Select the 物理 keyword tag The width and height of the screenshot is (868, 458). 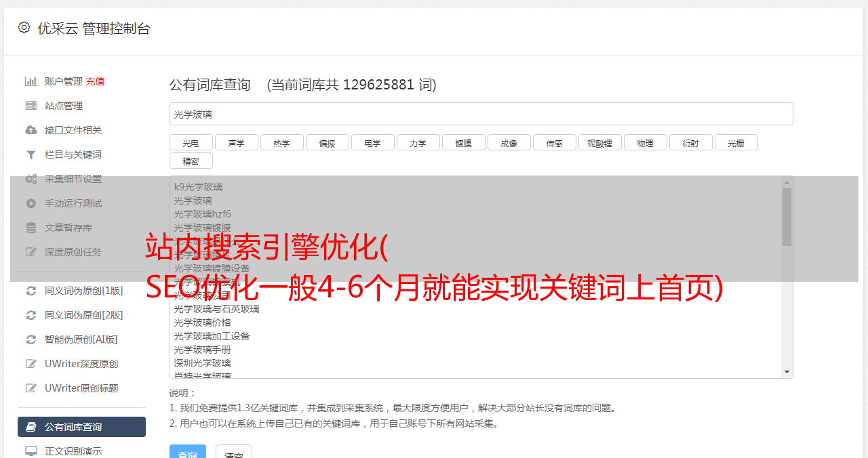pyautogui.click(x=646, y=143)
